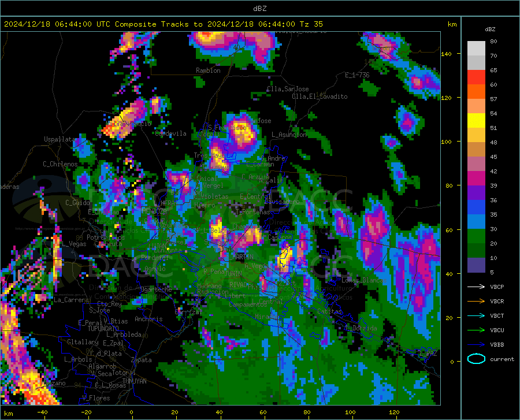The height and width of the screenshot is (420, 520).
Task: Click the white VBCP arrow legend icon
Action: tap(476, 287)
